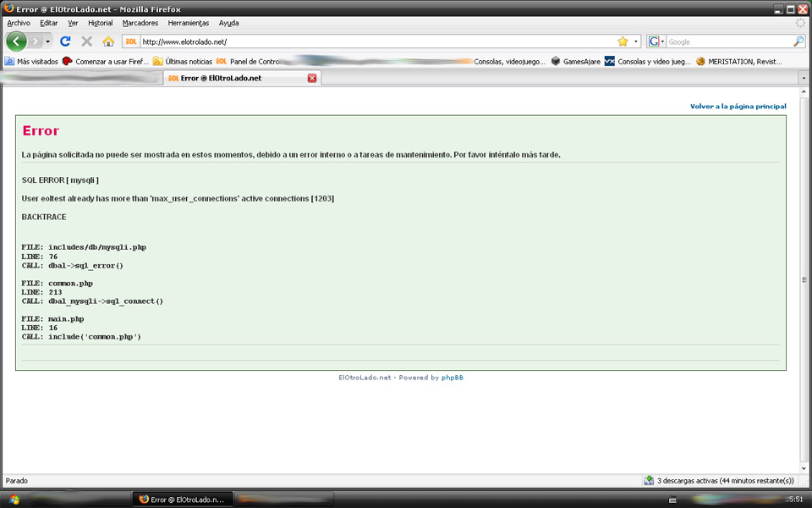Click the downloads icon in status bar
Image resolution: width=812 pixels, height=508 pixels.
[649, 481]
